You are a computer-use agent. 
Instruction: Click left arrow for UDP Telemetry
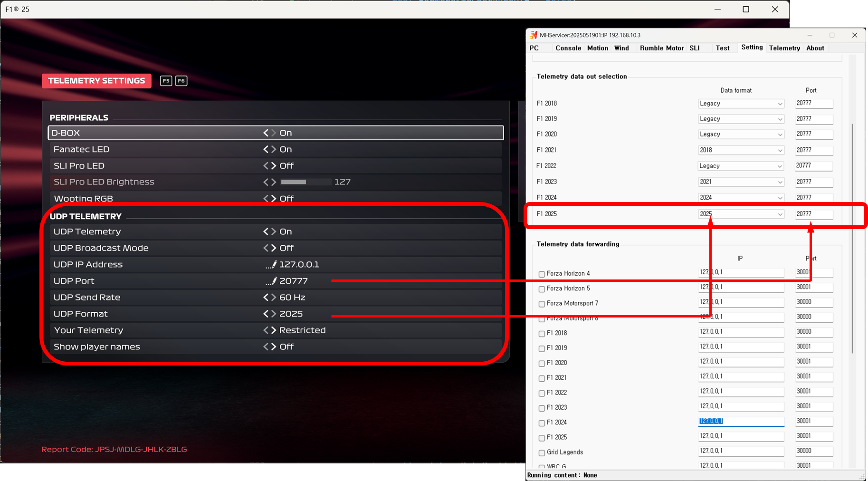point(266,231)
